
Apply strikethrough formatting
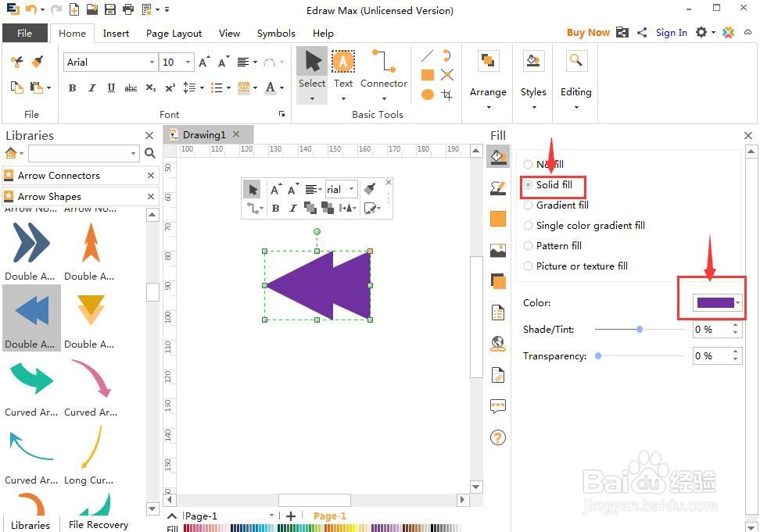[x=131, y=87]
